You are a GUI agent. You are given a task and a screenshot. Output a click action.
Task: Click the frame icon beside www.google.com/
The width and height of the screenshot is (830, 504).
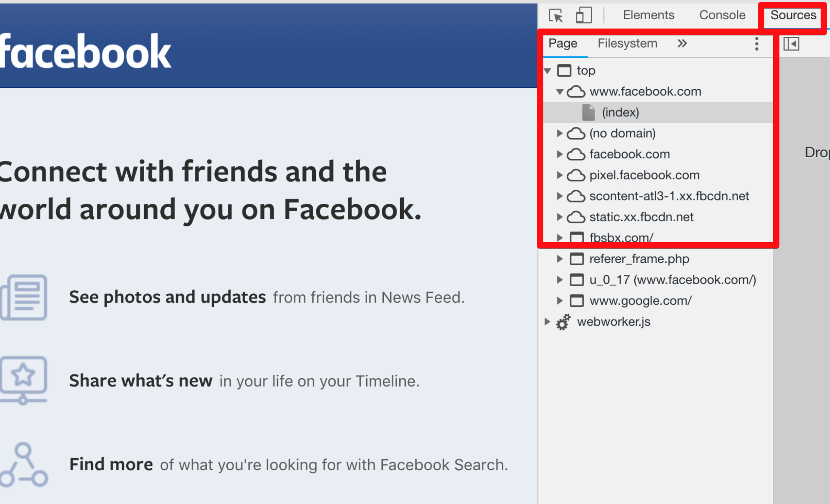[577, 301]
